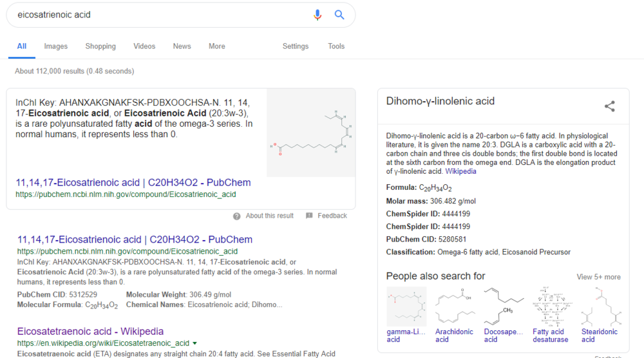Viewport: 644px width, 358px height.
Task: Share the Dihomo-γ-linolenic acid knowledge panel
Action: click(x=609, y=107)
